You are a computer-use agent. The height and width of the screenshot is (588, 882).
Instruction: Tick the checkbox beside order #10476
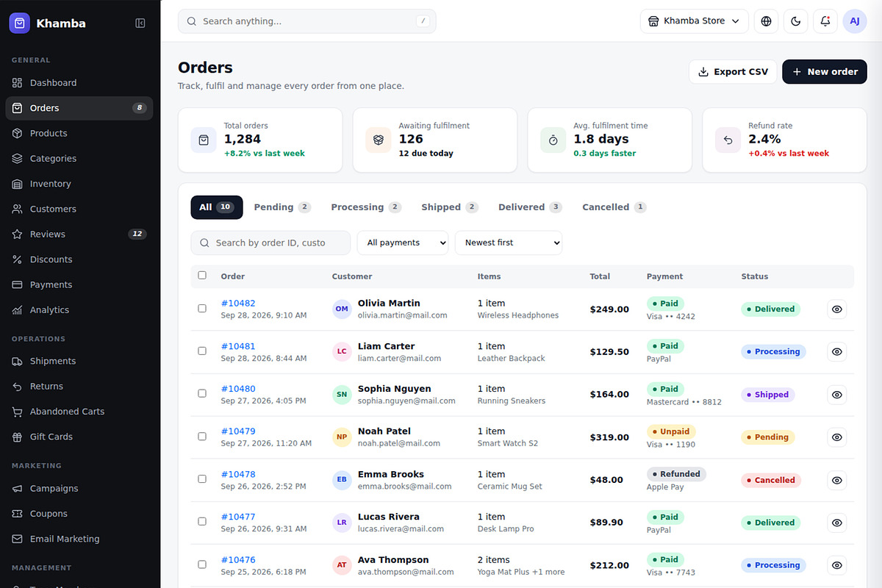click(x=202, y=564)
